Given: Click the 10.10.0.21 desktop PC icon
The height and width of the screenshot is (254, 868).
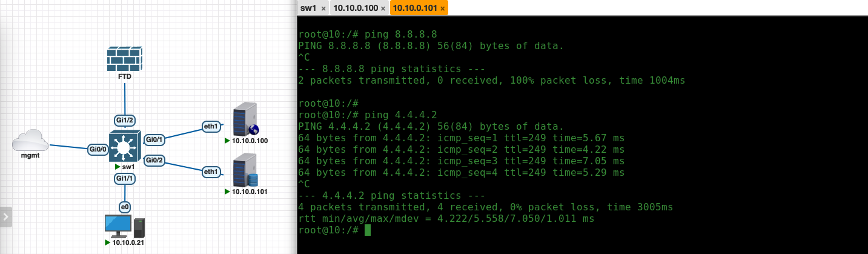Looking at the screenshot, I should (x=125, y=227).
